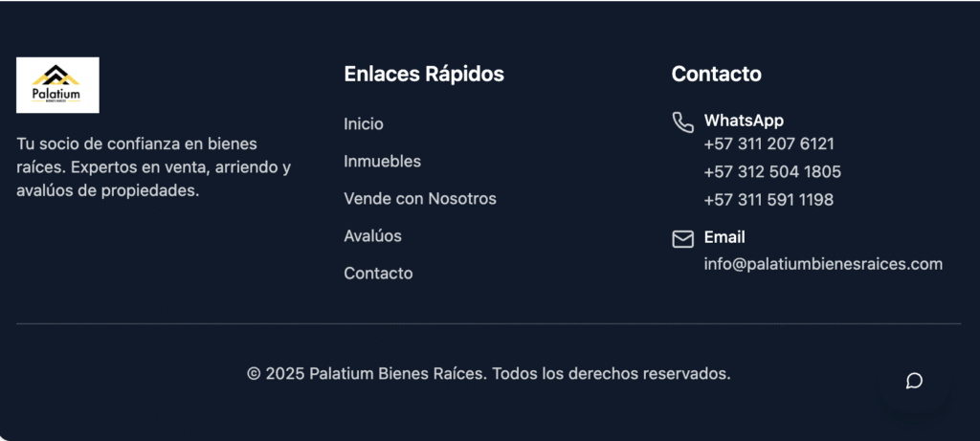This screenshot has width=980, height=441.
Task: Click the WhatsApp label
Action: pyautogui.click(x=744, y=121)
